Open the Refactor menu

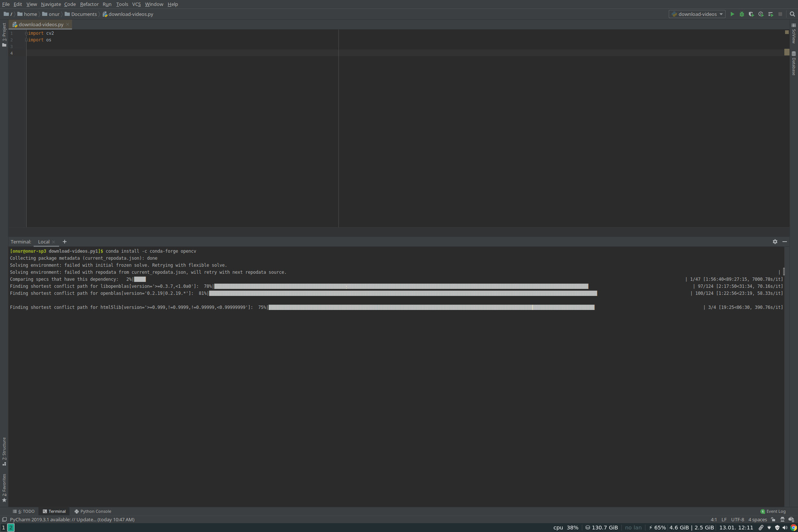(x=89, y=4)
